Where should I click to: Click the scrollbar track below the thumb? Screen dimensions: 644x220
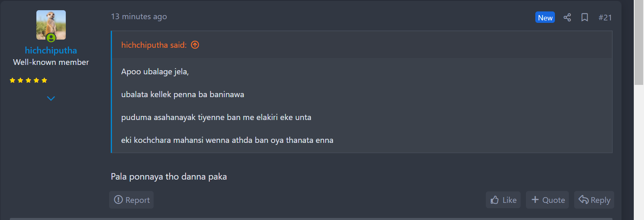639,153
